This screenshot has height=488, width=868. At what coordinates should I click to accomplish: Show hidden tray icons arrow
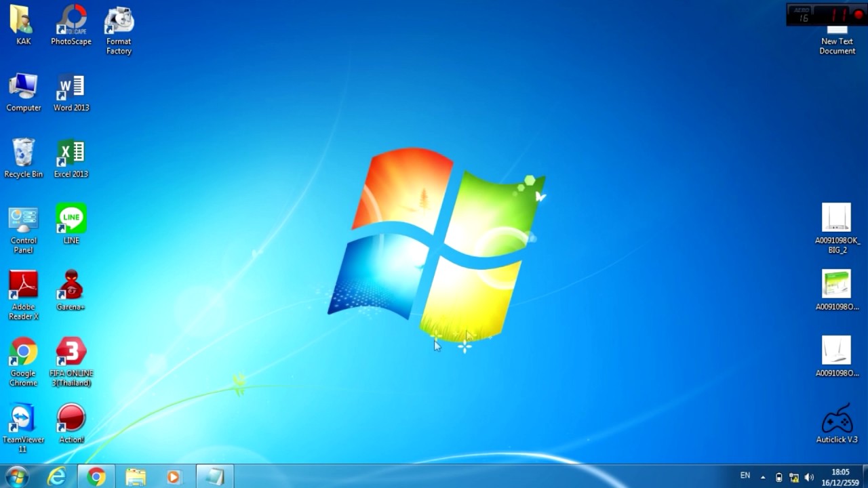pos(763,477)
